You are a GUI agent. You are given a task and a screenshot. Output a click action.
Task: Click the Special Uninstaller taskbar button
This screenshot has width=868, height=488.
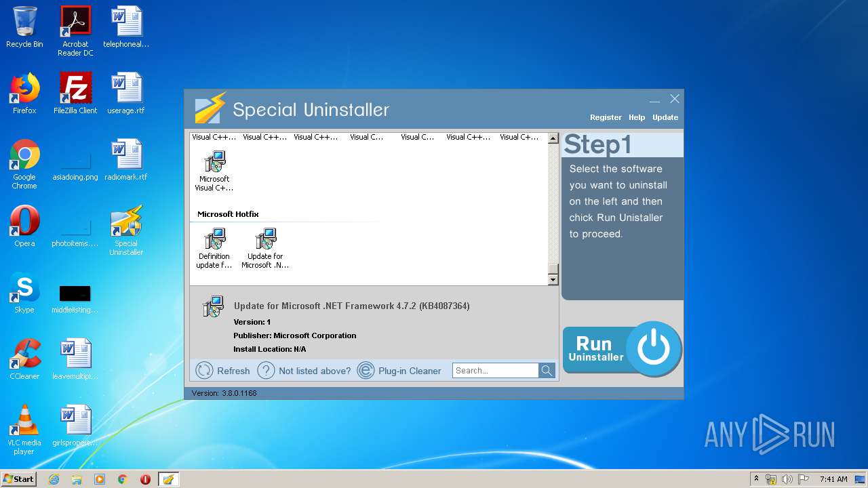[x=168, y=479]
